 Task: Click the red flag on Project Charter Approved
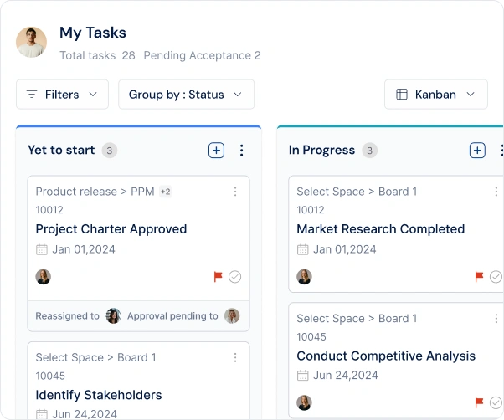click(x=218, y=276)
